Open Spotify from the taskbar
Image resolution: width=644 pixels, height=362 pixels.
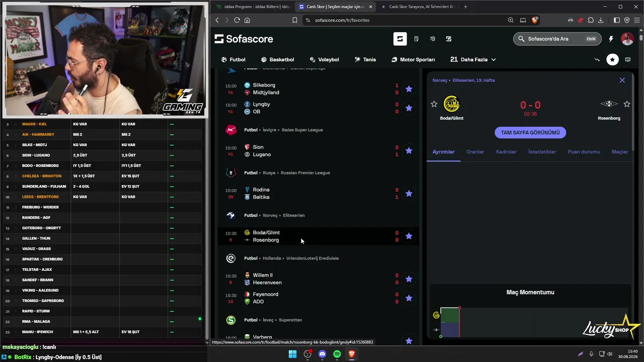click(337, 354)
